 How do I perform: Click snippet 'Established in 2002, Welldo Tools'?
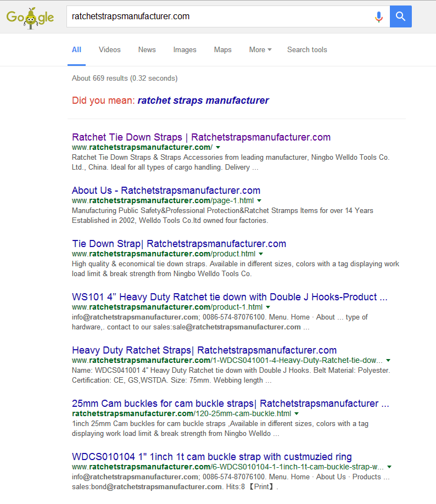pos(128,221)
